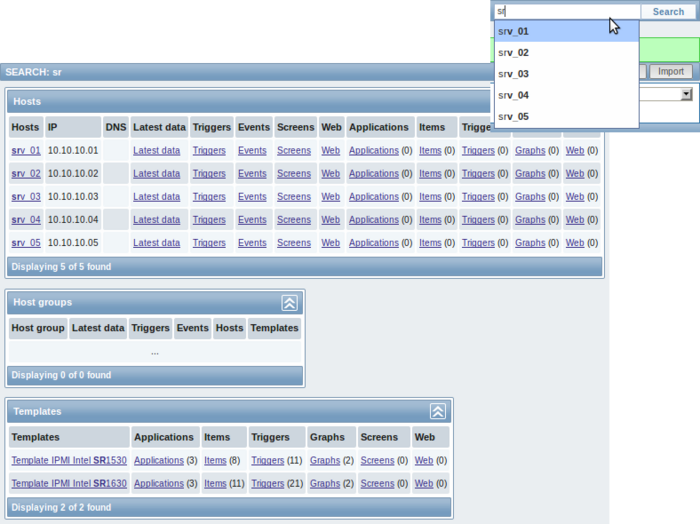
Task: Click the Import button
Action: [671, 71]
